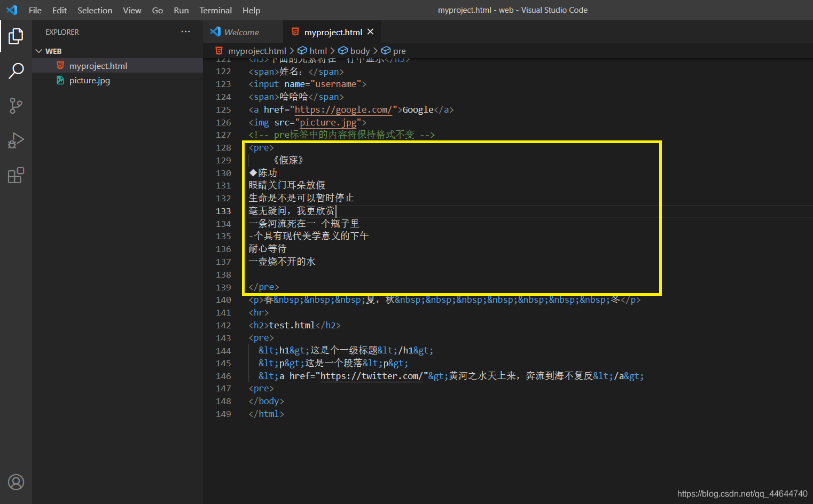Switch to the Welcome tab
The image size is (813, 504).
241,32
